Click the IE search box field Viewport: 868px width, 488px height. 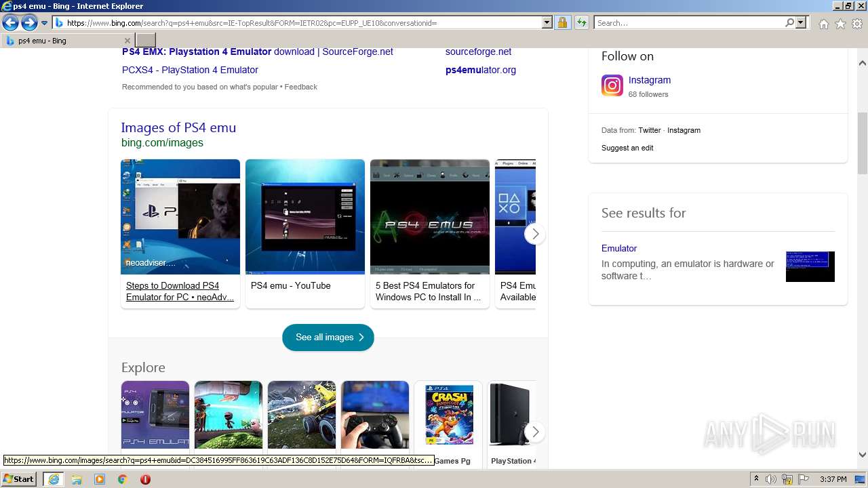(x=689, y=23)
